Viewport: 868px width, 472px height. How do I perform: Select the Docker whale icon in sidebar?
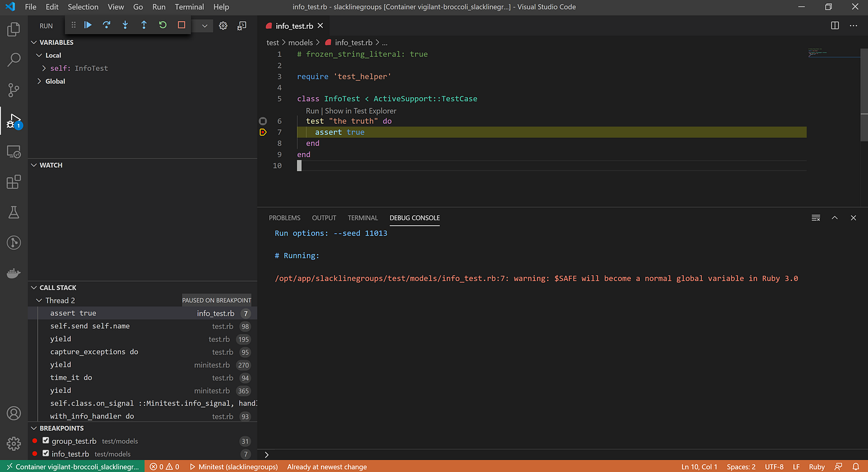point(13,273)
